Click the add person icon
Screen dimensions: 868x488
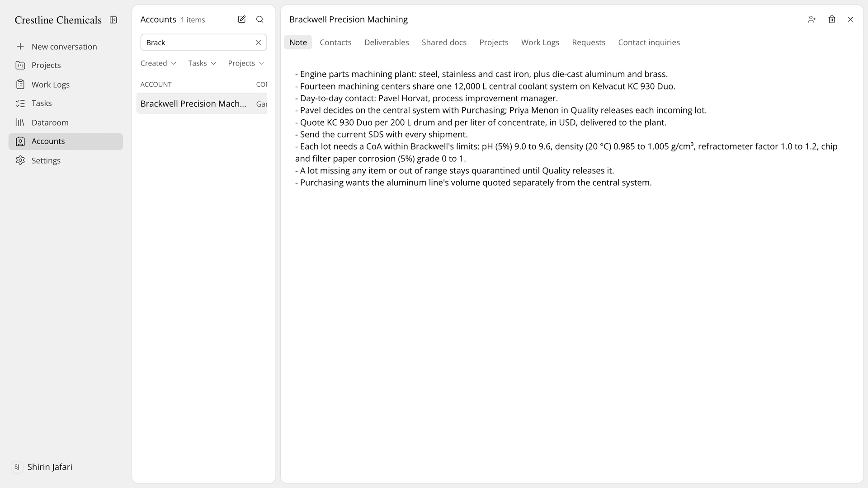[x=812, y=19]
